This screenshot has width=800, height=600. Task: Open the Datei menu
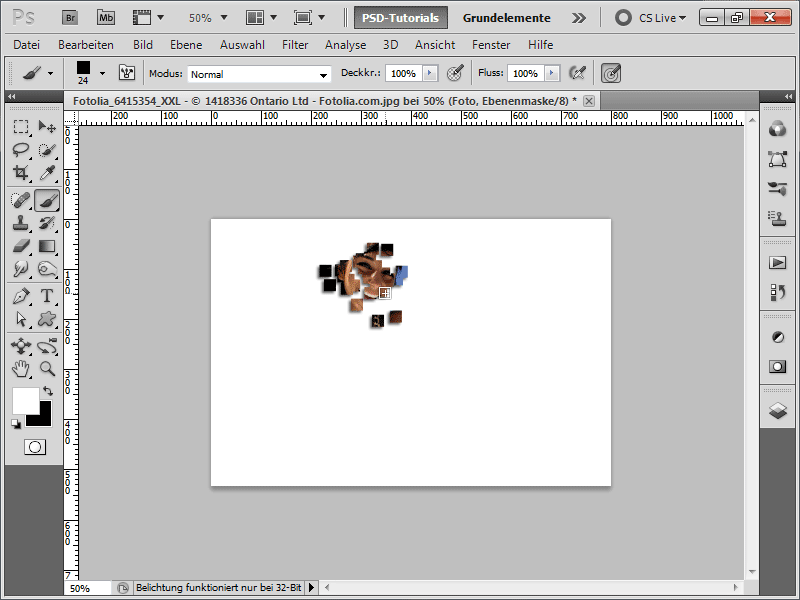(x=27, y=45)
